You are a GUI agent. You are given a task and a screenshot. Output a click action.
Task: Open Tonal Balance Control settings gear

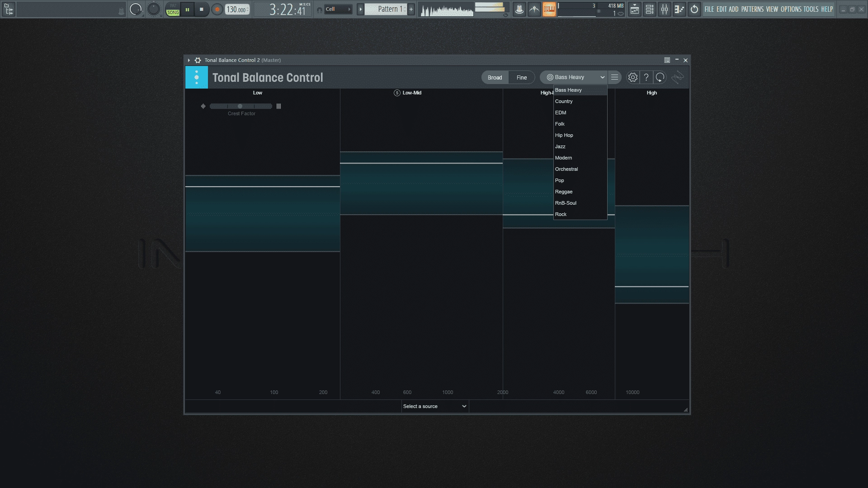633,77
